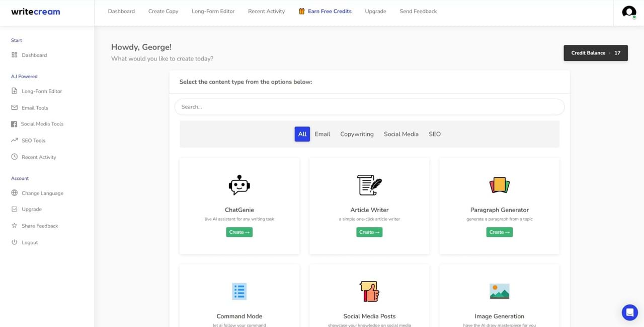Click Create button under Paragraph Generator
Image resolution: width=644 pixels, height=327 pixels.
pos(500,232)
